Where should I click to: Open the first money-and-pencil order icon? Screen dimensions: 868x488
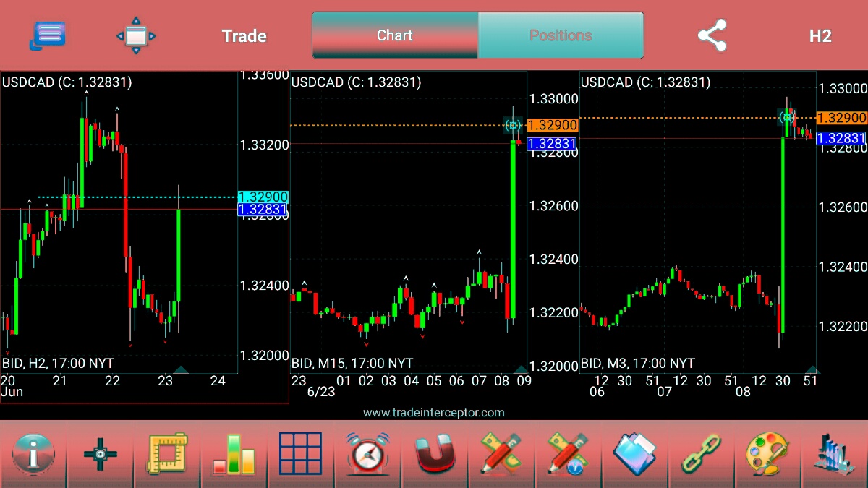click(501, 454)
